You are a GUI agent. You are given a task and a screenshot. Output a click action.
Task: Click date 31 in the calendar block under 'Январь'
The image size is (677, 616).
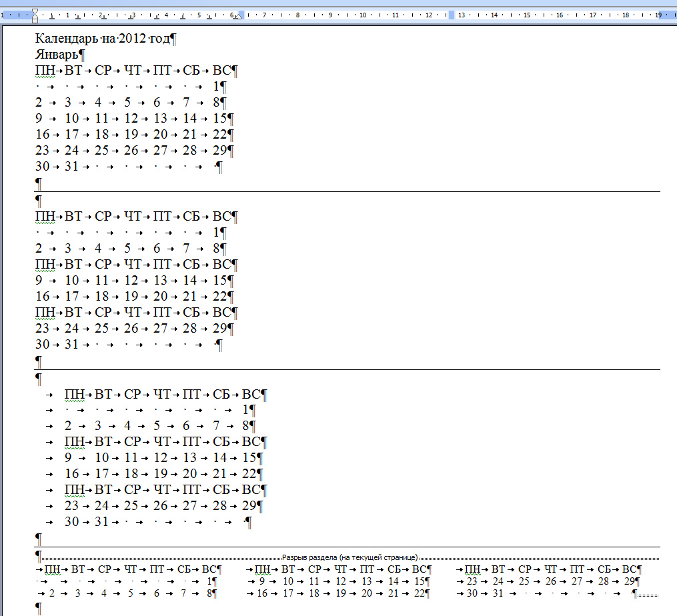[x=71, y=166]
